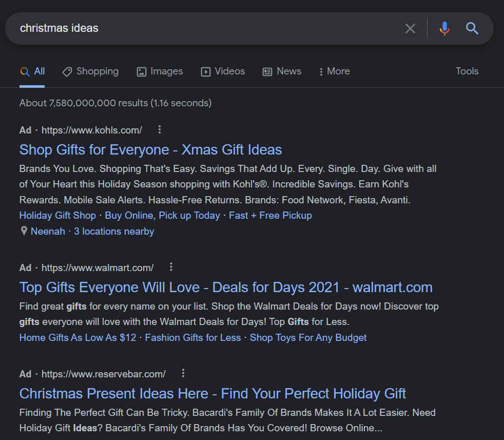Click the location pin icon beside Neenah

pyautogui.click(x=24, y=231)
